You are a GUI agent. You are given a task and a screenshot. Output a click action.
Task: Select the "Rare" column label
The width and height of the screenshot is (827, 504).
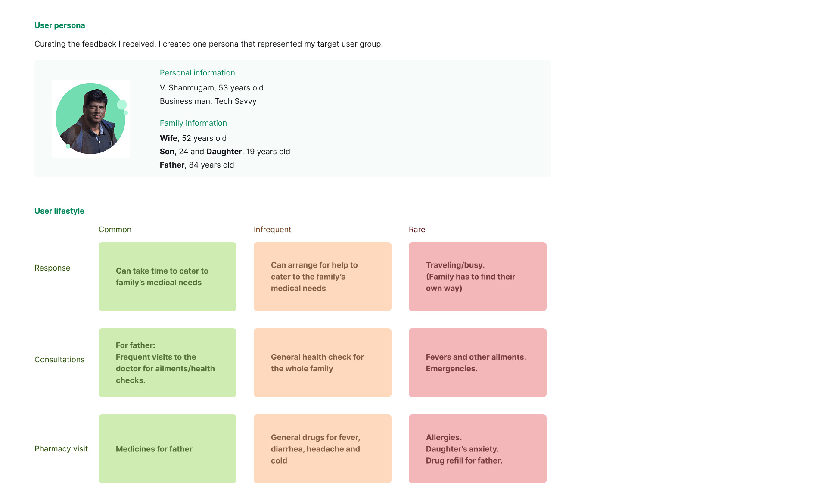(417, 230)
